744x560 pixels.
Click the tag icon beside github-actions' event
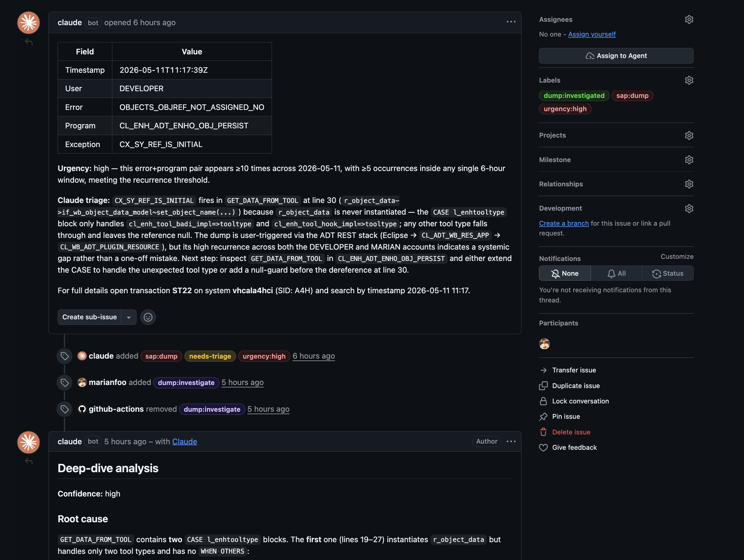tap(64, 409)
